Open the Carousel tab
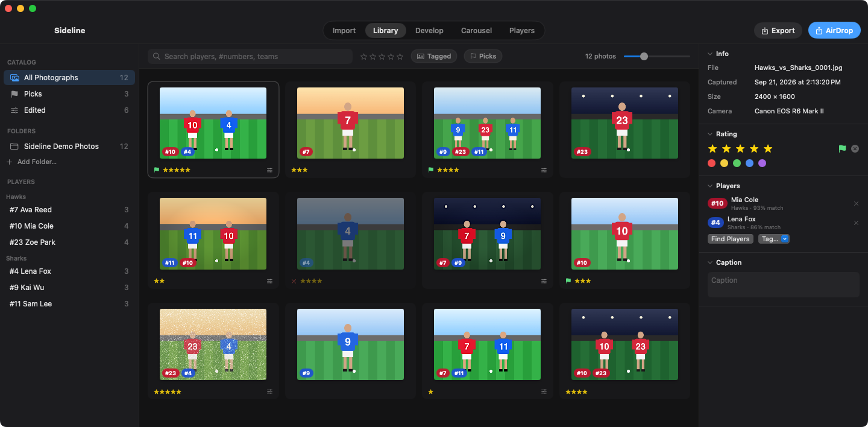 click(x=476, y=30)
